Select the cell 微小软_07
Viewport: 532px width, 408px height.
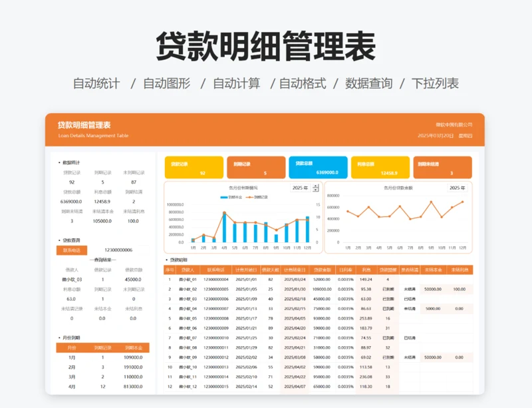(188, 338)
